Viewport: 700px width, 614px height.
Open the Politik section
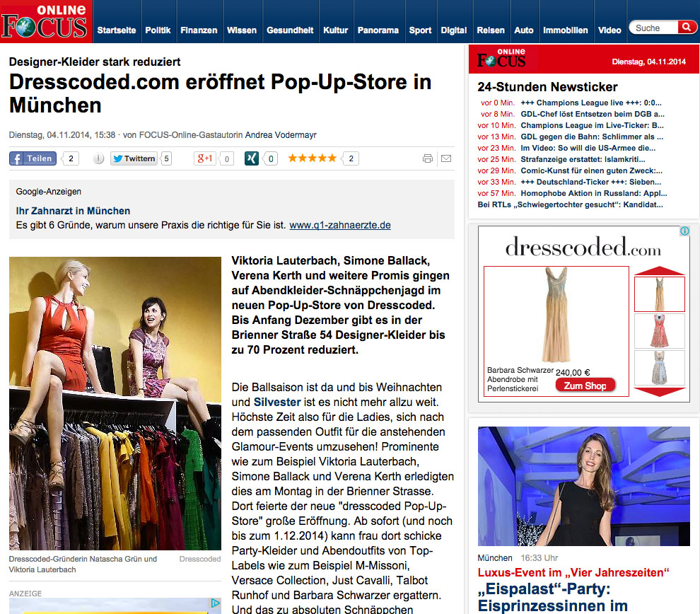(x=158, y=30)
